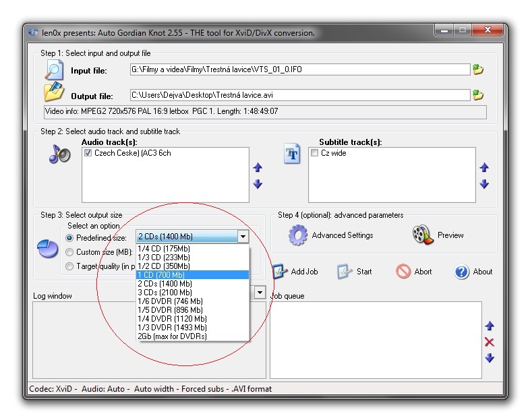Click the pie chart output size icon
Viewport: 530px width, 420px height.
point(47,248)
